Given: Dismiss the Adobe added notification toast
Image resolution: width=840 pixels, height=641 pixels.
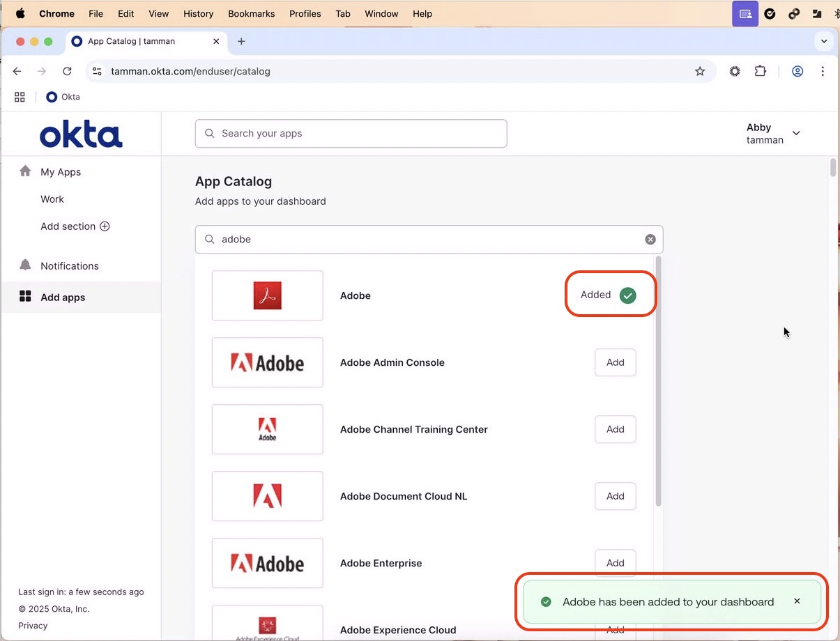Looking at the screenshot, I should [797, 601].
